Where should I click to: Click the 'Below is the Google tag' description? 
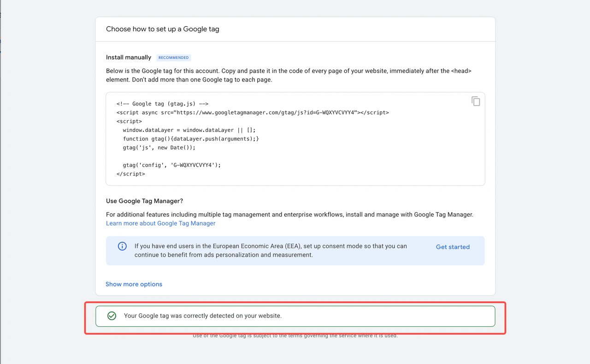289,76
